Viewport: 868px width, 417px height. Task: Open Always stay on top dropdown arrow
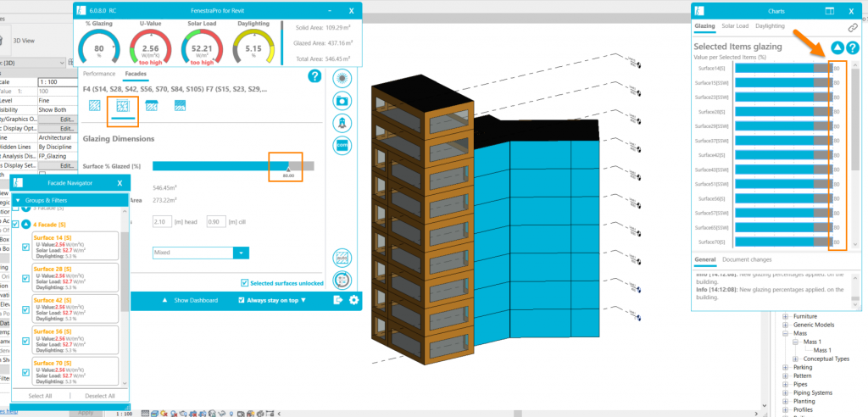[303, 300]
